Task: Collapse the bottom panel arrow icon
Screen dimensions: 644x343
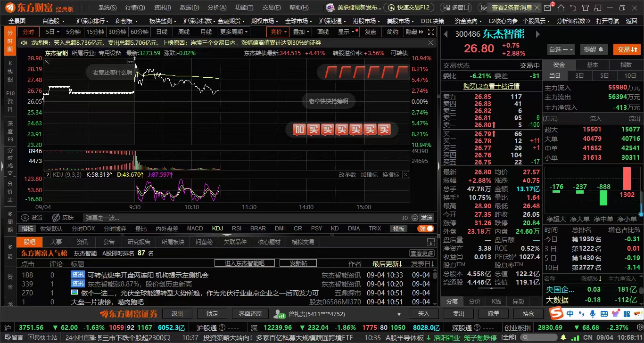Action: pos(430,242)
